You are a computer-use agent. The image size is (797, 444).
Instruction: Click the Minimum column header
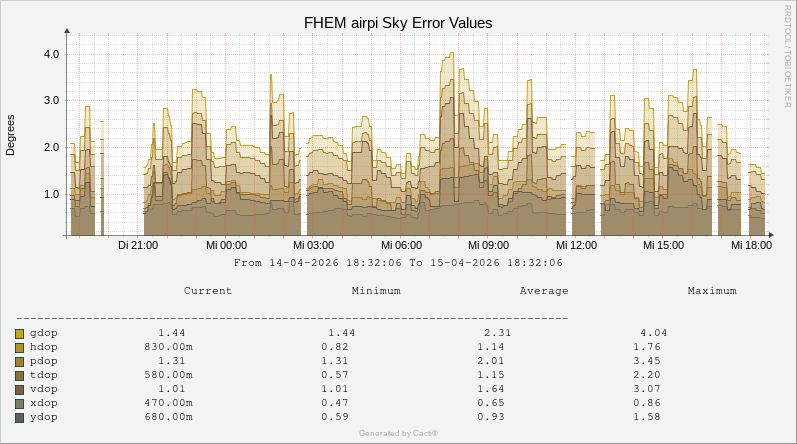(376, 291)
